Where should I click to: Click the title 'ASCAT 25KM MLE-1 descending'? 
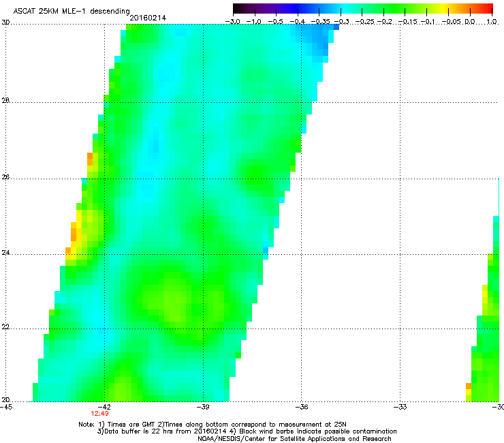point(72,12)
